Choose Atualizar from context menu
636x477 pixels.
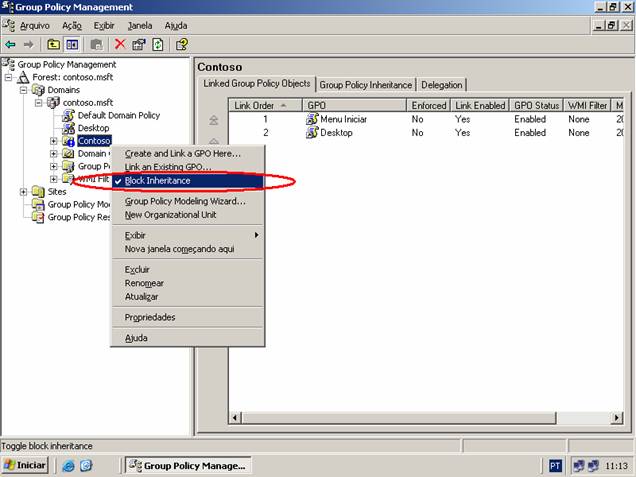coord(188,297)
